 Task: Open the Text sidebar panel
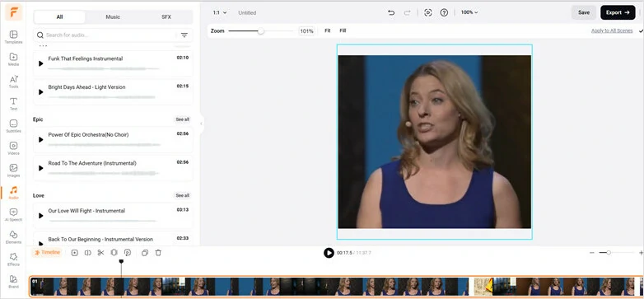coord(13,104)
